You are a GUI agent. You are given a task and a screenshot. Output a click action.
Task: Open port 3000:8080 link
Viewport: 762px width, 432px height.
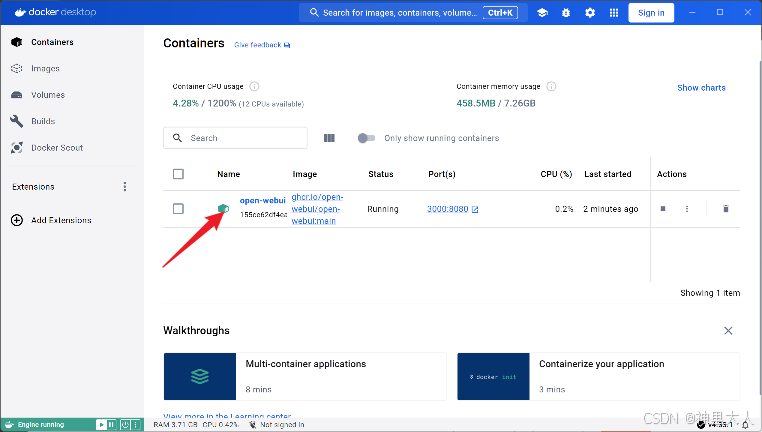[x=448, y=209]
